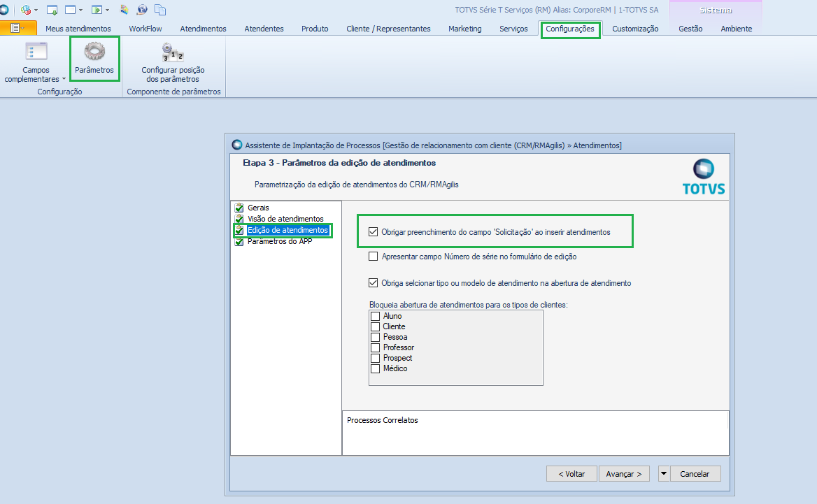The width and height of the screenshot is (817, 504).
Task: Expand dropdown arrow beside blank window icon
Action: click(80, 10)
